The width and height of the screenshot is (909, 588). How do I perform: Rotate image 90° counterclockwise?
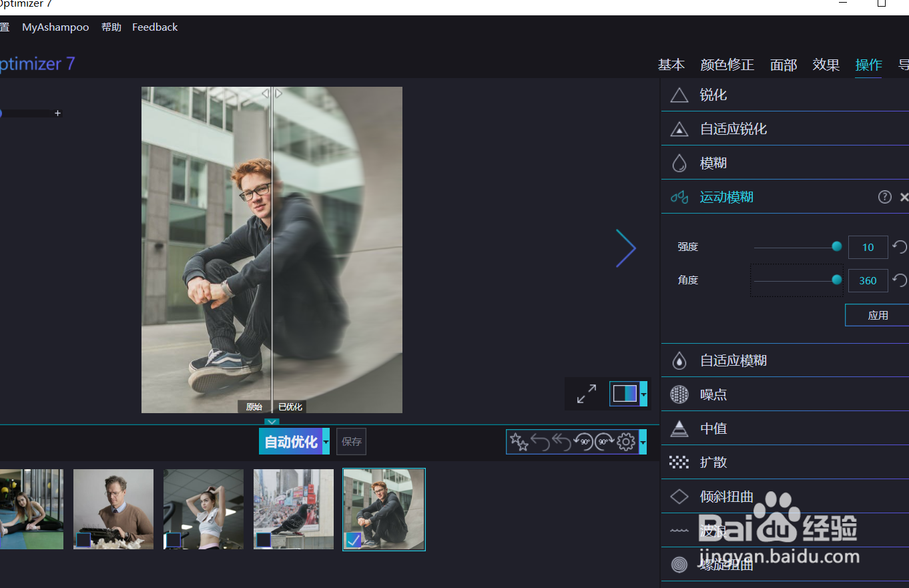[582, 441]
